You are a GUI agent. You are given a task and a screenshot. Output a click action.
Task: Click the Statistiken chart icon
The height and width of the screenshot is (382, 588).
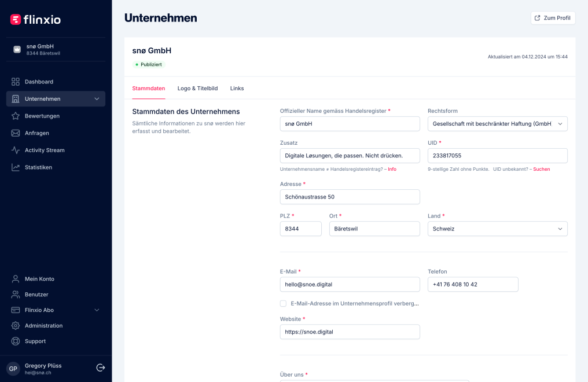16,167
